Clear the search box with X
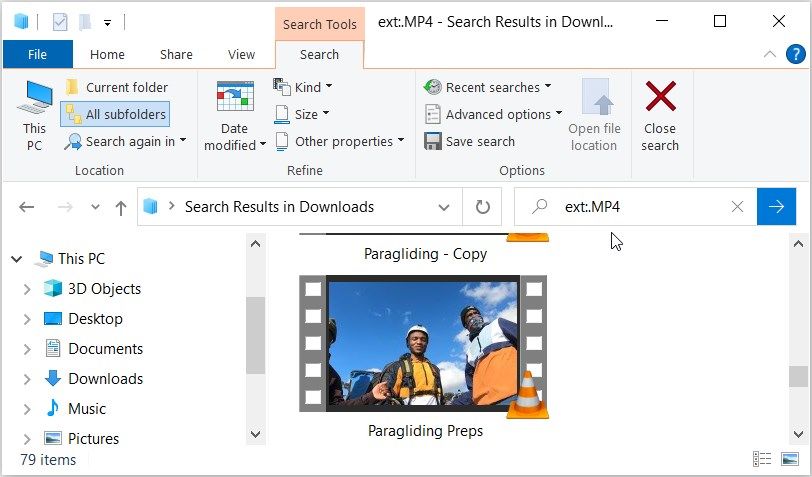Viewport: 812px width, 477px height. (x=737, y=207)
